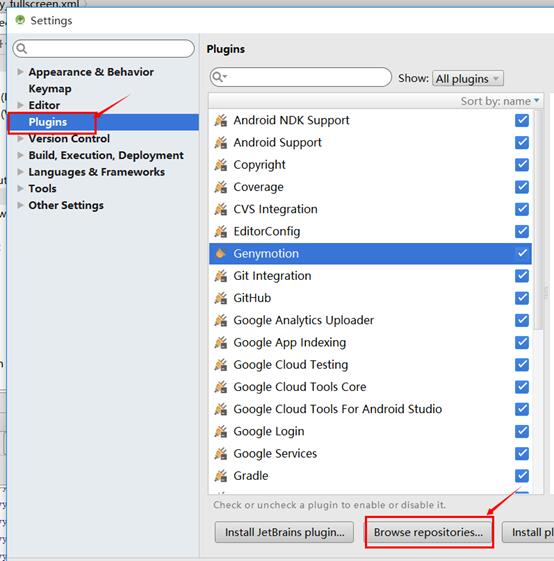Click the Git Integration plugin icon
The image size is (554, 561).
click(x=221, y=276)
